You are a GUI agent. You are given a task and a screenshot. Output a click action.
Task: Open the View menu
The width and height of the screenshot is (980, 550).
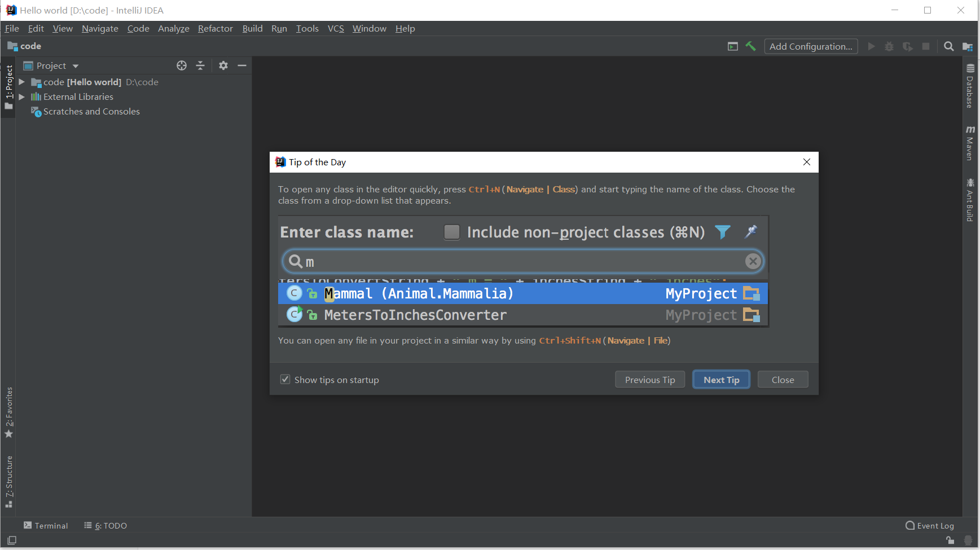pyautogui.click(x=63, y=28)
